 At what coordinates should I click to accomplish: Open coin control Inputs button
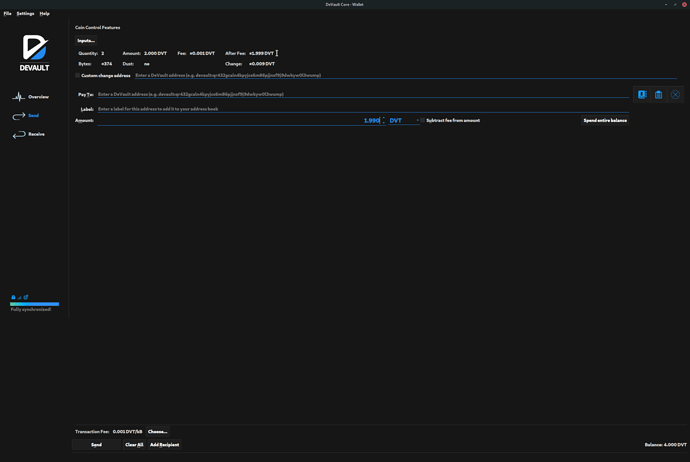86,40
